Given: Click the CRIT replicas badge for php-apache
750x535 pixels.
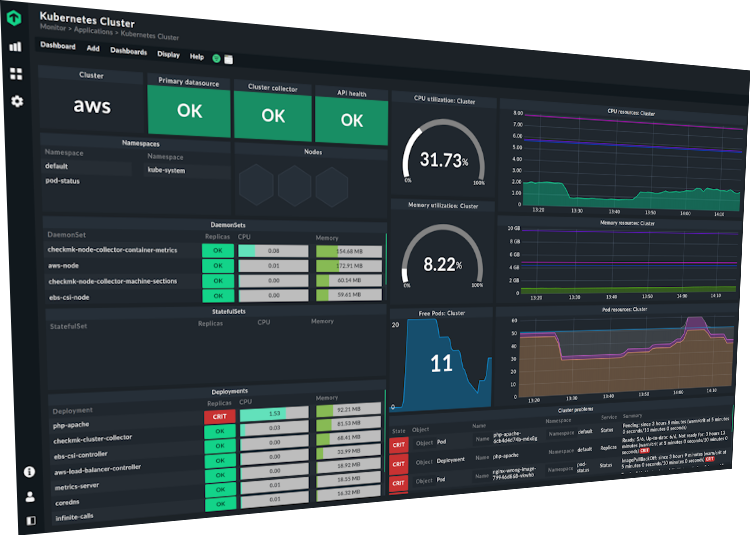Looking at the screenshot, I should (x=216, y=416).
